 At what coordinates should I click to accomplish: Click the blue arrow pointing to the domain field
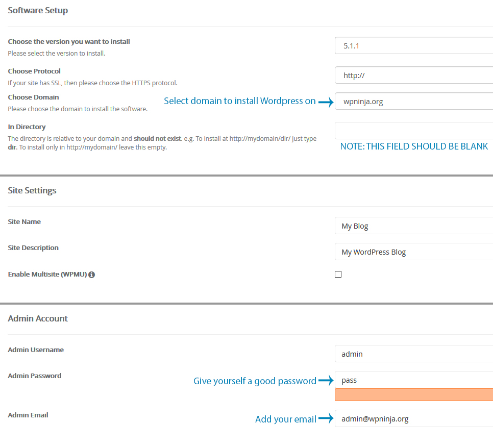(326, 102)
